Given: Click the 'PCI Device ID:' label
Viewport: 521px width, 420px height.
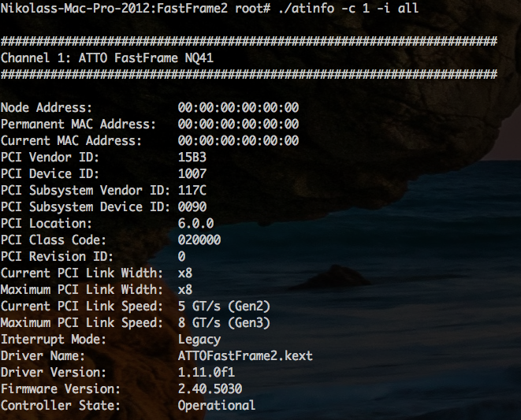Looking at the screenshot, I should coord(50,174).
